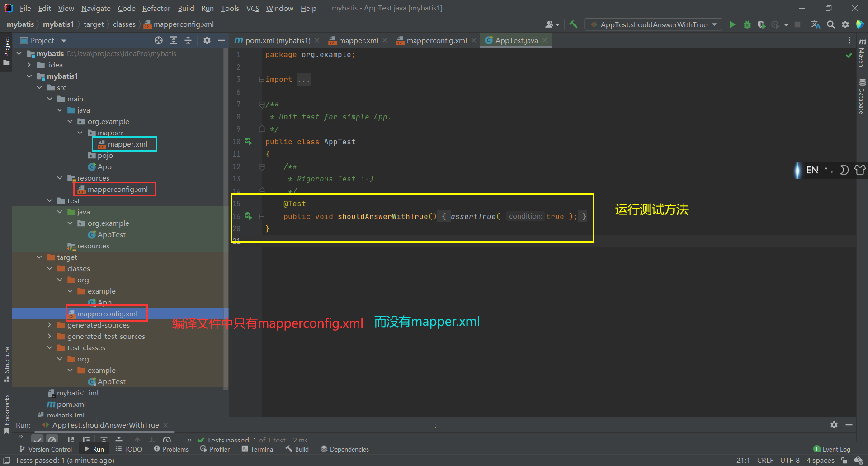Expand the .idea folder in the project tree
Viewport: 868px width, 466px height.
coord(29,65)
